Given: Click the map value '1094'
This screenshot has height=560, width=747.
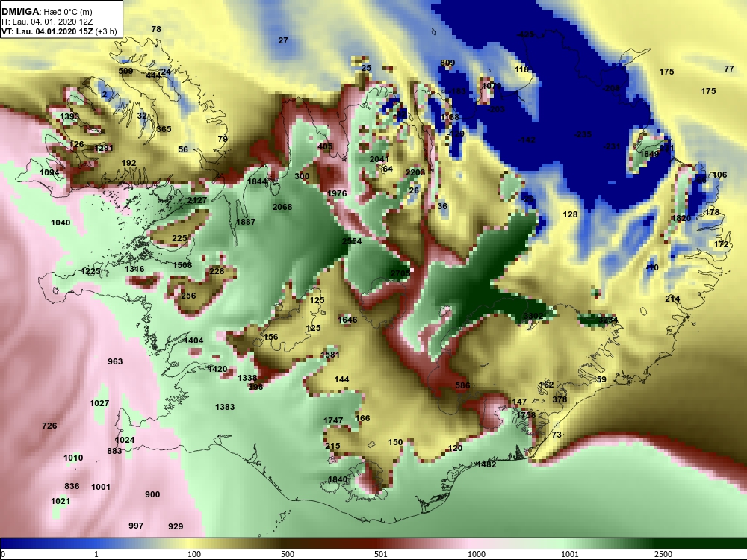Looking at the screenshot, I should 49,173.
